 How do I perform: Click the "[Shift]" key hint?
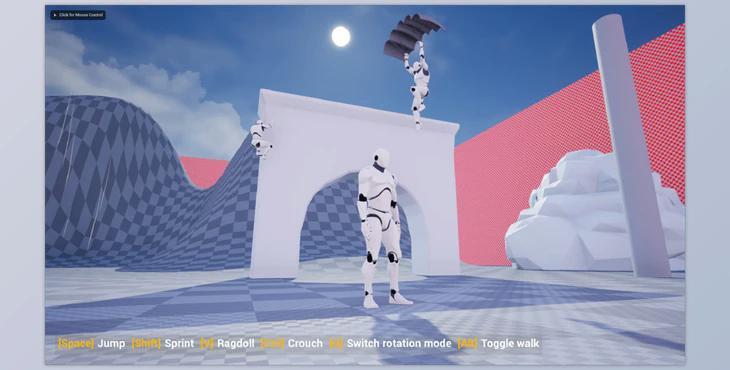[x=146, y=343]
